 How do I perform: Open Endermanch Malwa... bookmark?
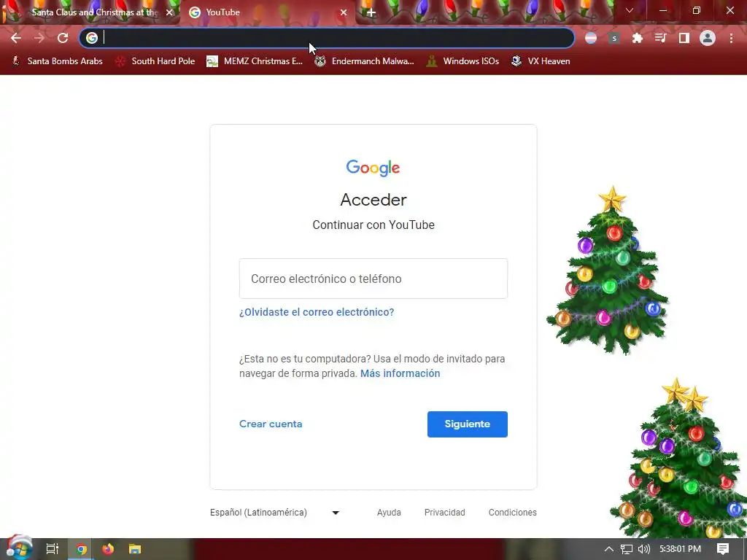365,61
